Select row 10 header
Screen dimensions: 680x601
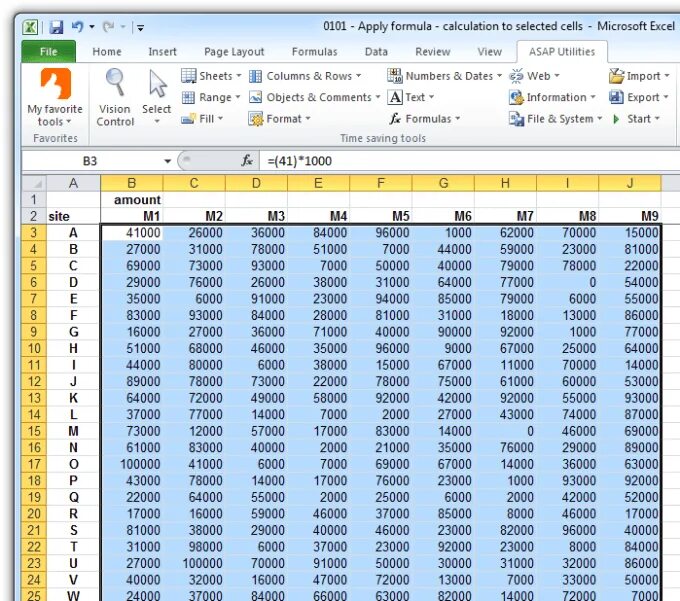coord(34,348)
